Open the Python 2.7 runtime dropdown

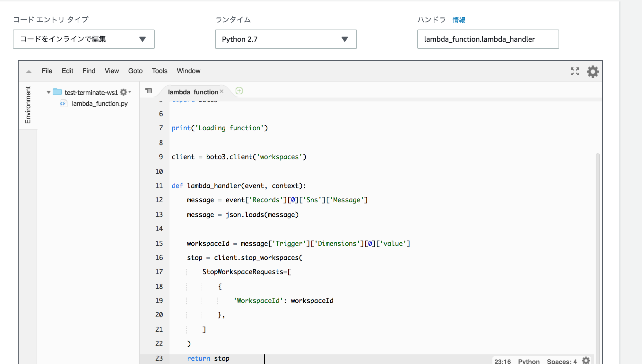(286, 39)
